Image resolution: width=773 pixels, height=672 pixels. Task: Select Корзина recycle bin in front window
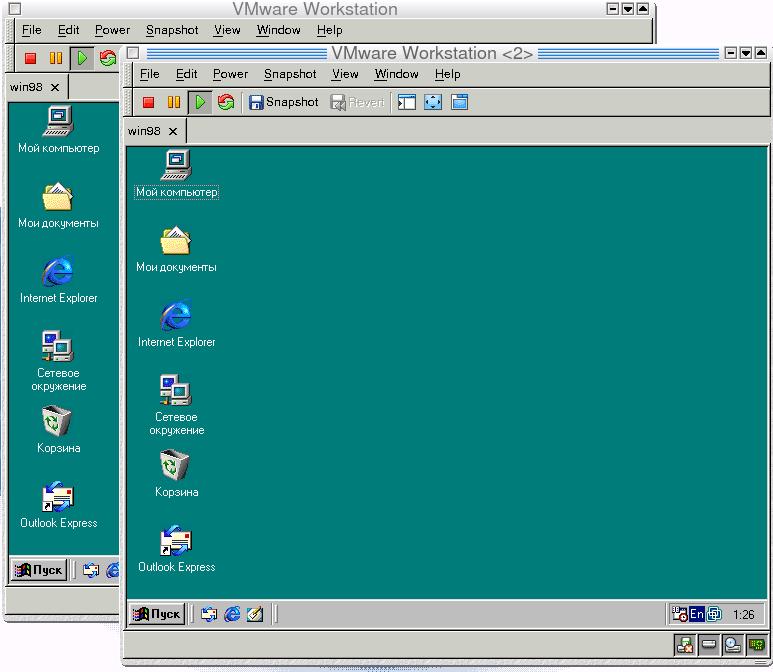click(x=176, y=474)
